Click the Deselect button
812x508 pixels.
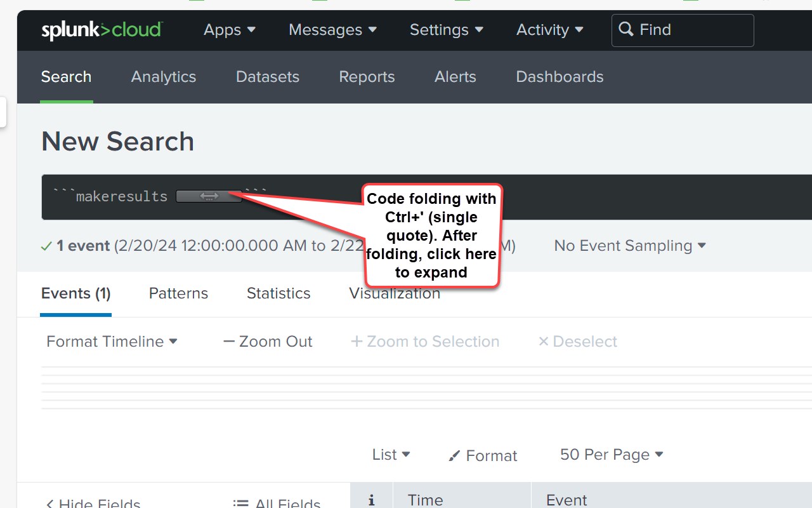coord(577,342)
